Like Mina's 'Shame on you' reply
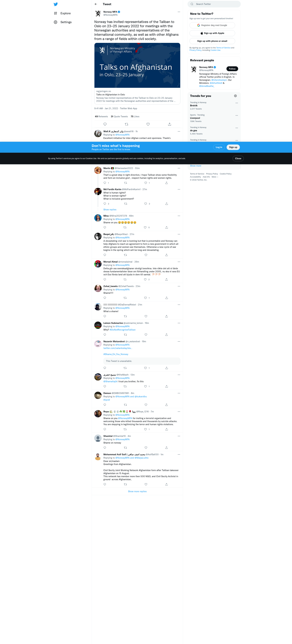Viewport: 292px width, 644px height. pyautogui.click(x=145, y=228)
